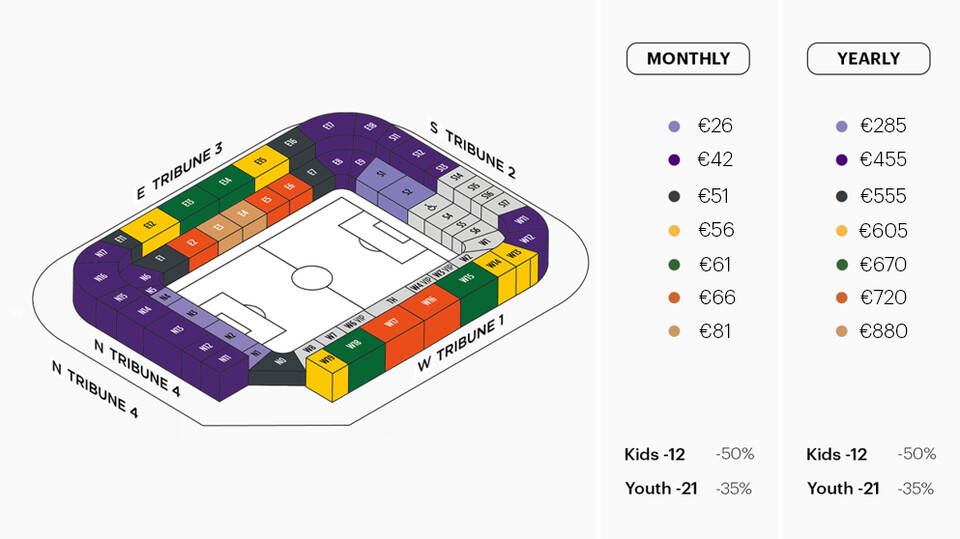Select yellow stadium section E12
The width and height of the screenshot is (960, 539).
pyautogui.click(x=150, y=226)
